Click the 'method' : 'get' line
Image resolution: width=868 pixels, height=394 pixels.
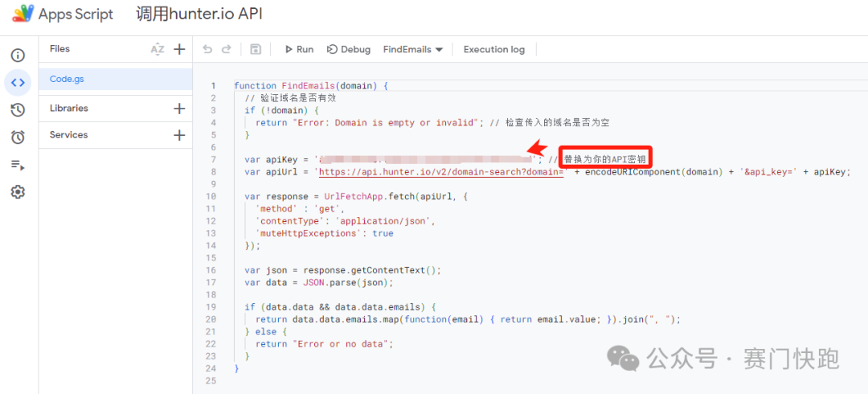[x=300, y=209]
